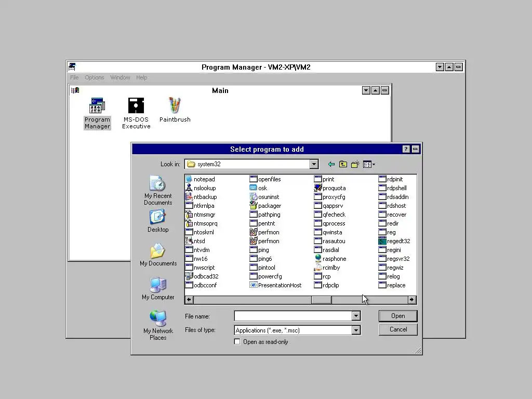Select the osk file
The image size is (532, 399).
tap(259, 188)
